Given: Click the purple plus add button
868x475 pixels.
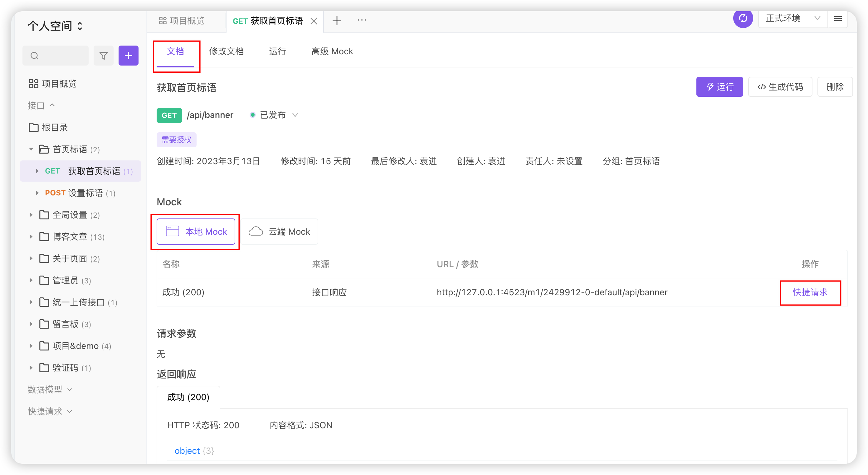Looking at the screenshot, I should [x=128, y=56].
